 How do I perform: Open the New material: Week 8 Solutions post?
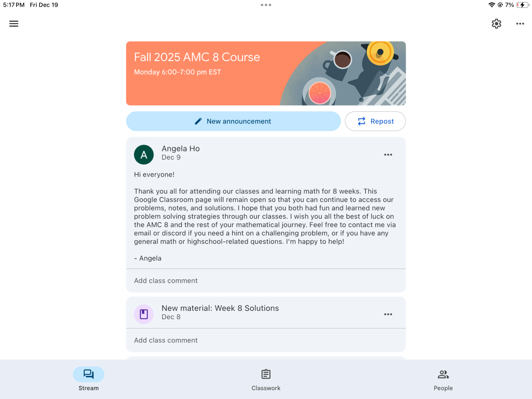(220, 308)
